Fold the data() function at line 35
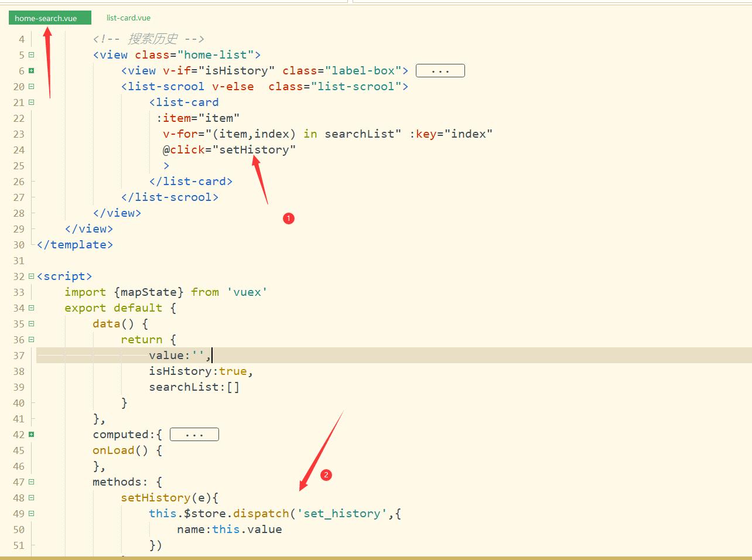The image size is (752, 560). 31,324
